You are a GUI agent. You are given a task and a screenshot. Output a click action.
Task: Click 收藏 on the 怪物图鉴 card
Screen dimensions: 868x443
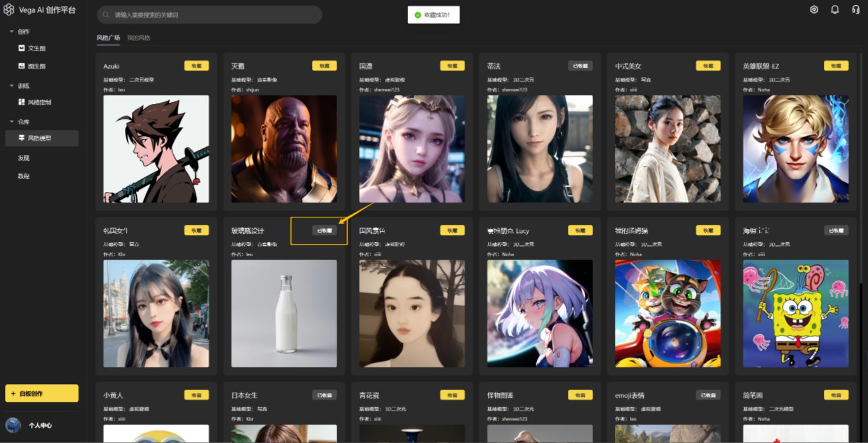(580, 395)
